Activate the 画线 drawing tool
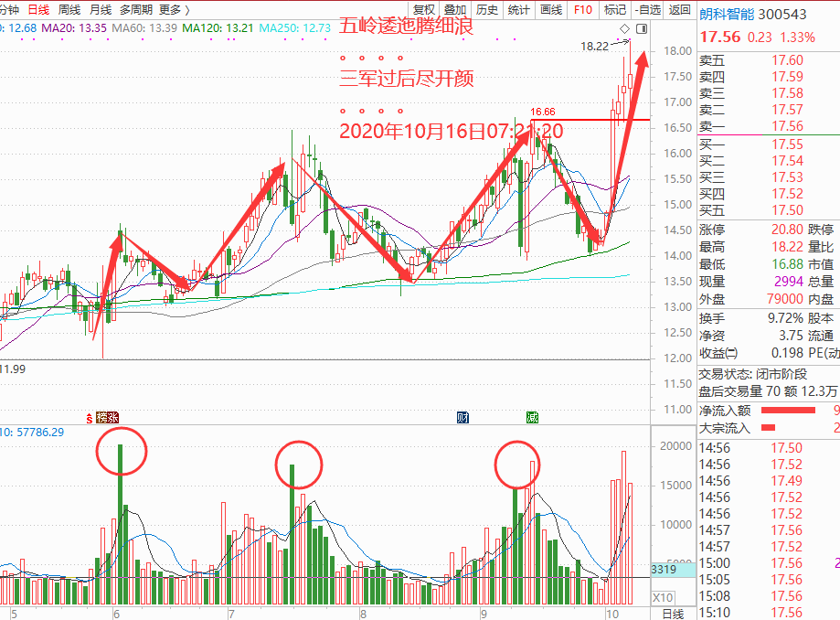The width and height of the screenshot is (840, 620). coord(551,10)
